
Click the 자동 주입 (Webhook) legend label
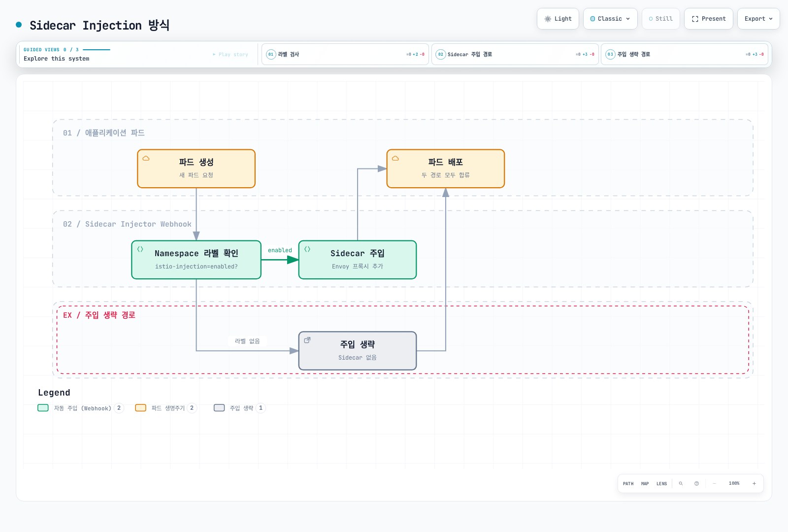(x=82, y=408)
